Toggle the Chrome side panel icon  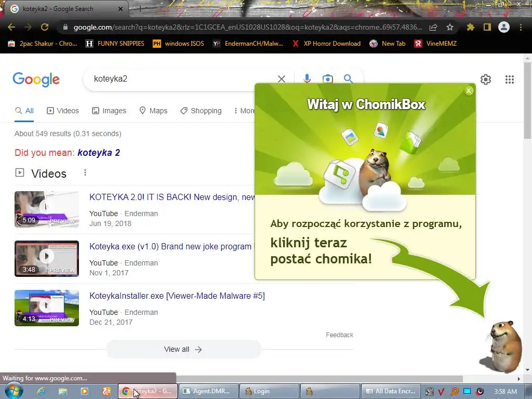[487, 27]
